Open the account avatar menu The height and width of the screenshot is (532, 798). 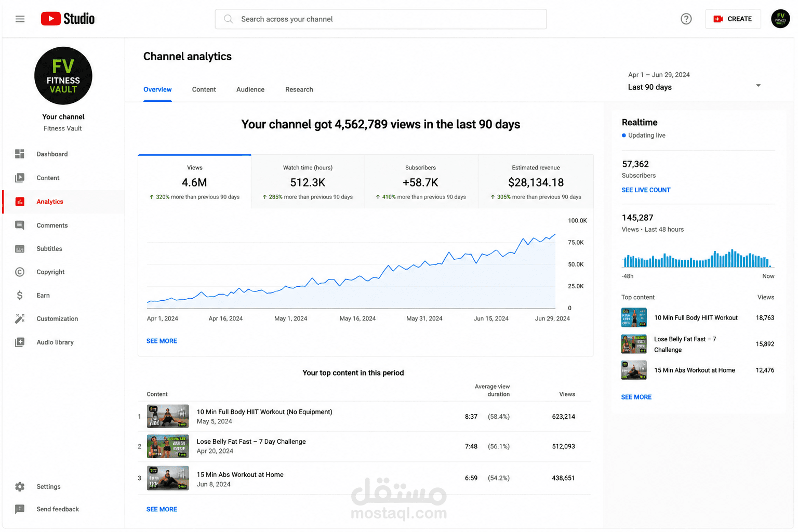[x=780, y=19]
